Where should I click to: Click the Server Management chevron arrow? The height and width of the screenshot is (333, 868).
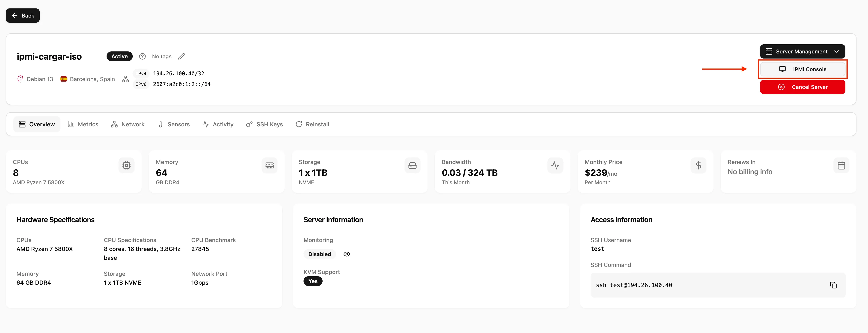coord(836,52)
